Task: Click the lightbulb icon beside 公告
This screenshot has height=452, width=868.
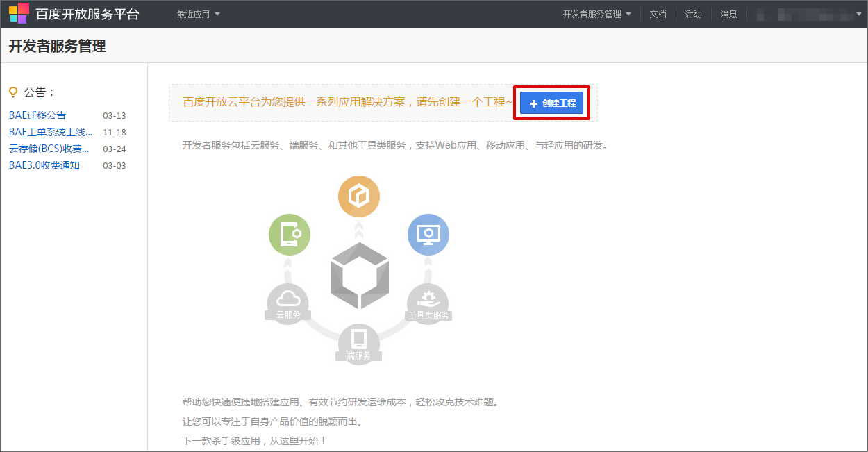Action: click(13, 92)
